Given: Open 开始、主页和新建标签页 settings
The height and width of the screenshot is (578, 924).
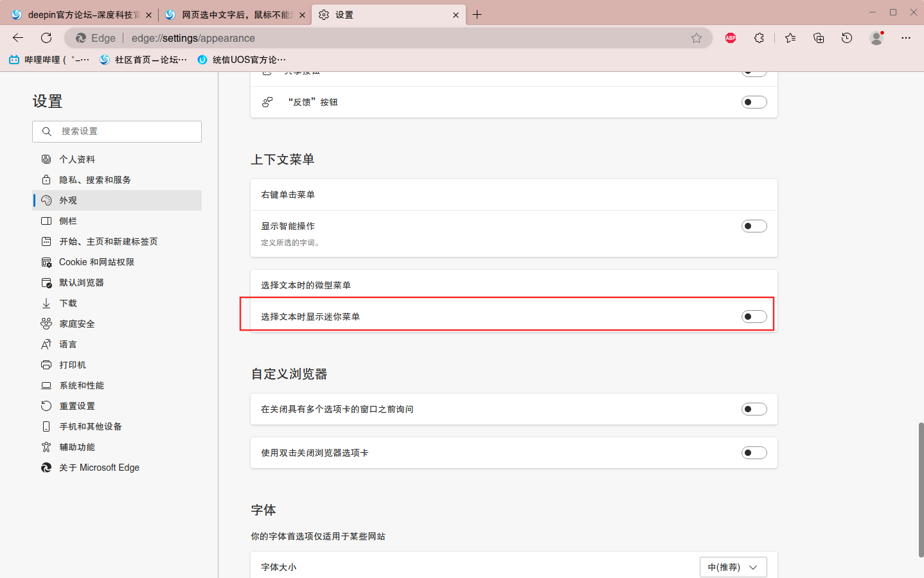Looking at the screenshot, I should tap(117, 241).
